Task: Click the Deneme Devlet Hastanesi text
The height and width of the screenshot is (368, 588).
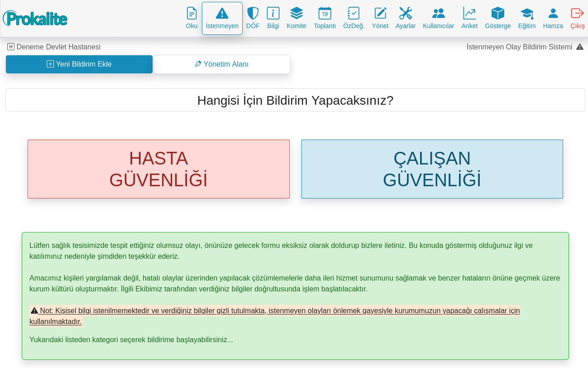Action: coord(58,47)
